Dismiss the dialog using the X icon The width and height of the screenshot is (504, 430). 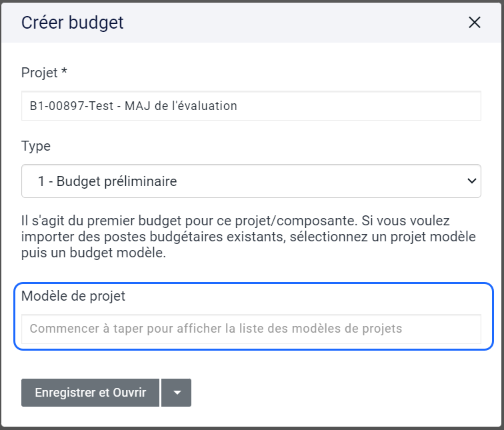click(x=475, y=23)
